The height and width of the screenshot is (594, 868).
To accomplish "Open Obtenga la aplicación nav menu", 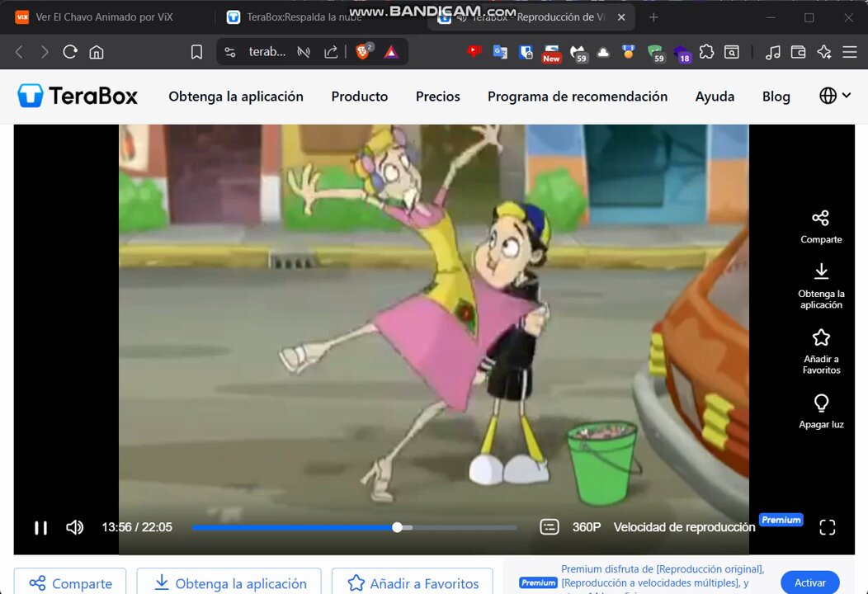I will click(236, 97).
